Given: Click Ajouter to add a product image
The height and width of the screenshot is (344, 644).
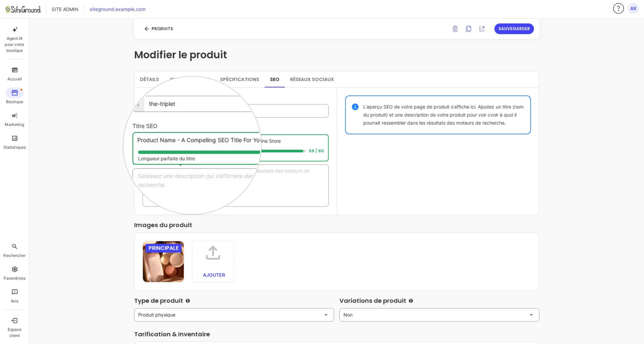Looking at the screenshot, I should [214, 275].
